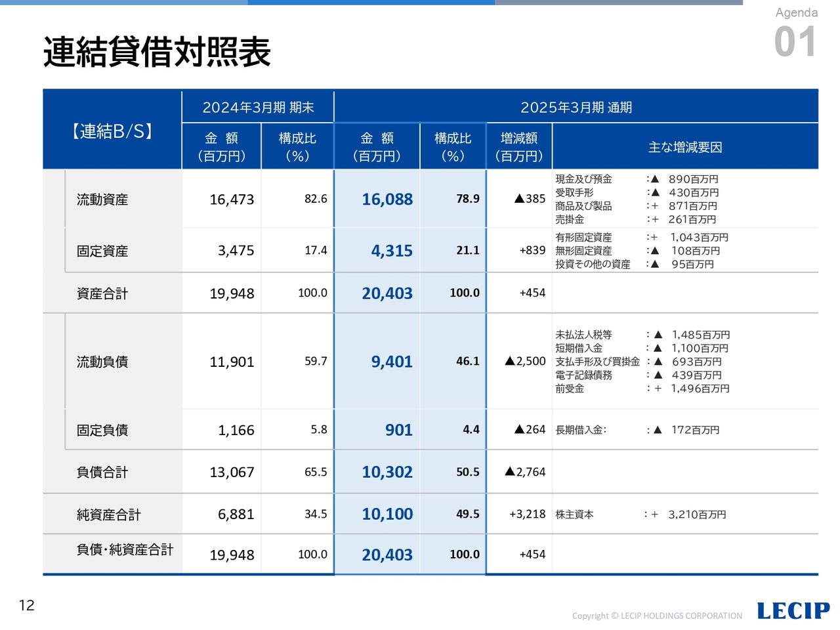Click page number 12
The height and width of the screenshot is (630, 840).
(27, 605)
